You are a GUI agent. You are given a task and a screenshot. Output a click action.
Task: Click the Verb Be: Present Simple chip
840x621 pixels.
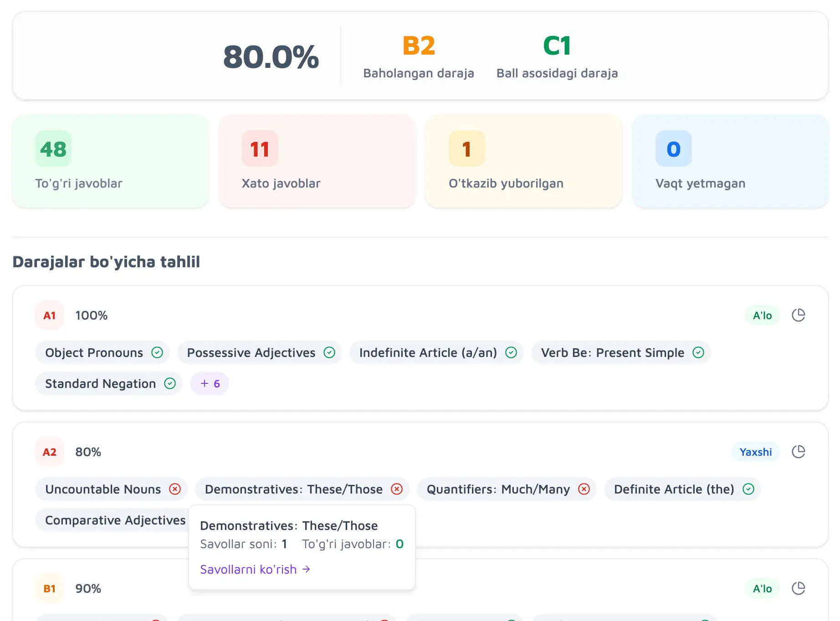[x=621, y=352]
